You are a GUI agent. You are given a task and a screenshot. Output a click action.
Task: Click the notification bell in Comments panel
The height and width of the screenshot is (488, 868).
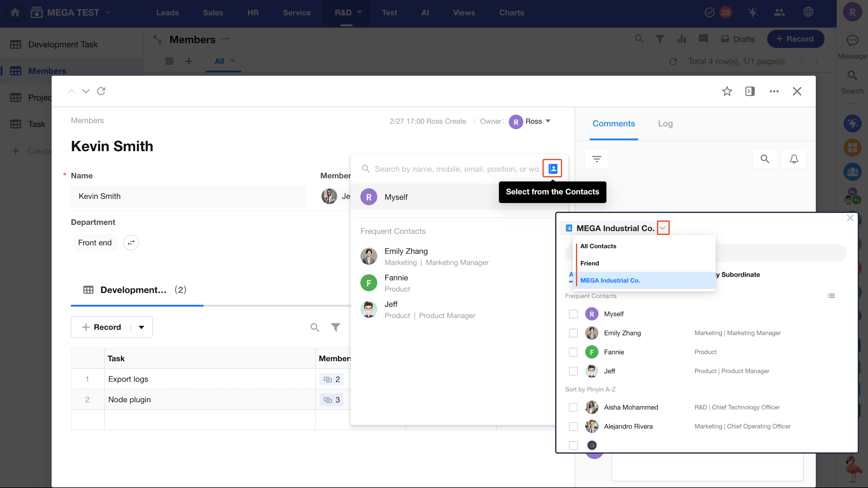click(x=794, y=159)
